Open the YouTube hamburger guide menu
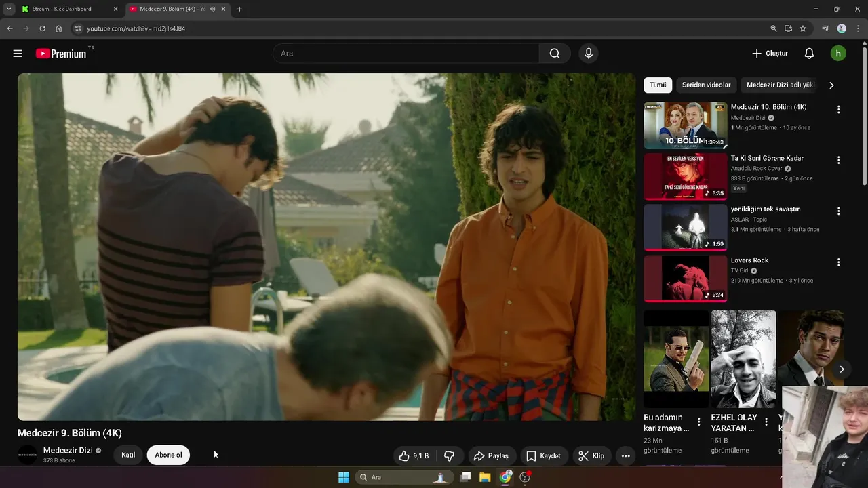The height and width of the screenshot is (488, 868). click(18, 54)
